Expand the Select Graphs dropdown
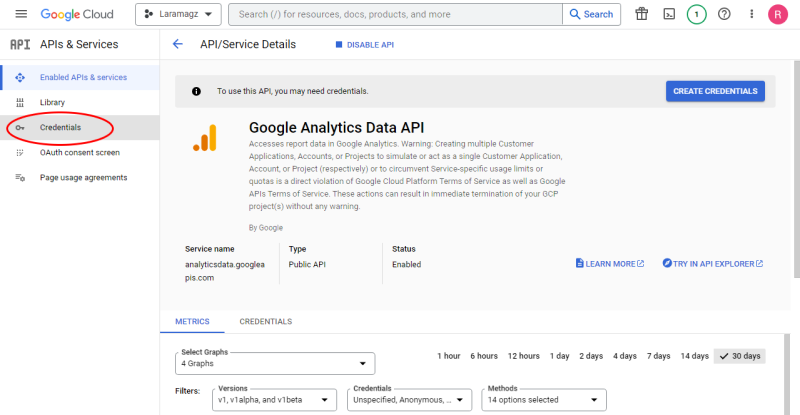The width and height of the screenshot is (800, 415). tap(275, 363)
